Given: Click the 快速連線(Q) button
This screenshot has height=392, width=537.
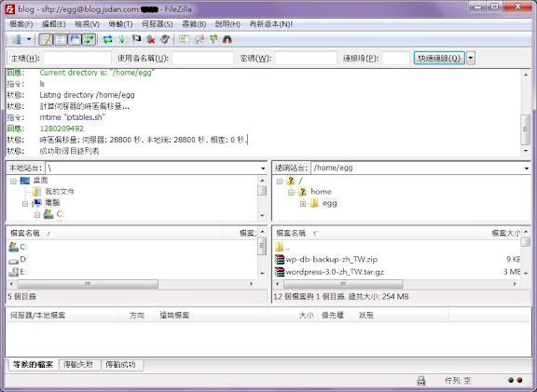Looking at the screenshot, I should (x=439, y=58).
